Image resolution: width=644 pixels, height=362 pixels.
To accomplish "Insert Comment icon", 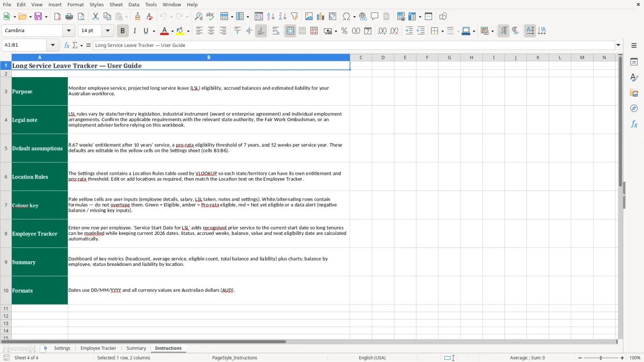I will [x=375, y=17].
